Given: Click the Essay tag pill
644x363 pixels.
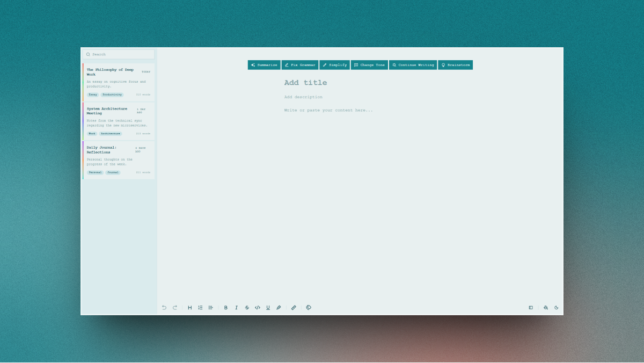Looking at the screenshot, I should tap(92, 95).
